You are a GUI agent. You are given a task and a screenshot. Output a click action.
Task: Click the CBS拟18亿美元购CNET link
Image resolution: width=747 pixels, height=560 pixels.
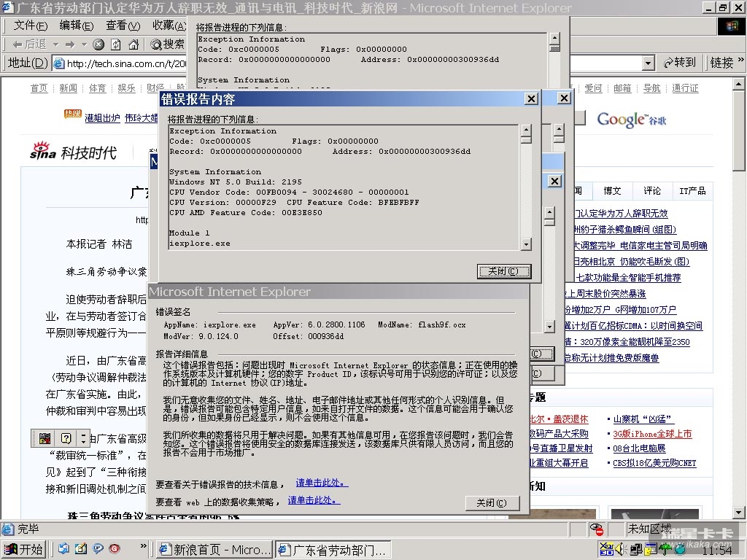(x=654, y=463)
